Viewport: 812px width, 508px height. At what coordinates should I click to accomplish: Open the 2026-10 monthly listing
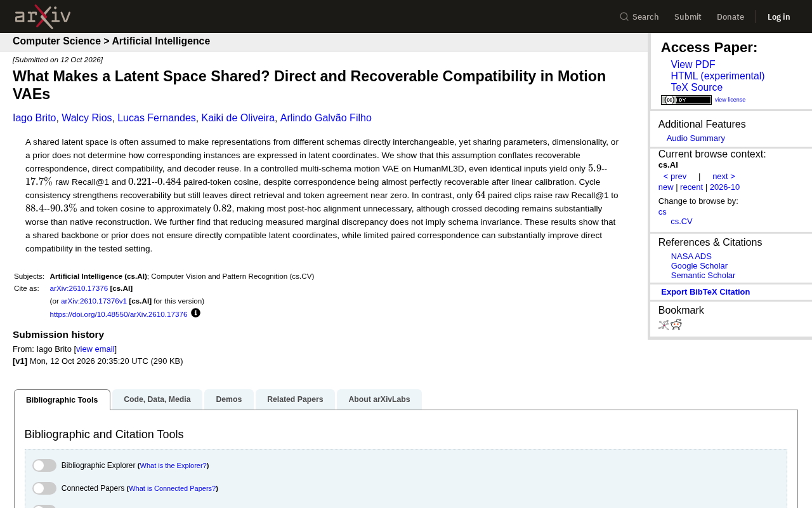click(x=724, y=187)
